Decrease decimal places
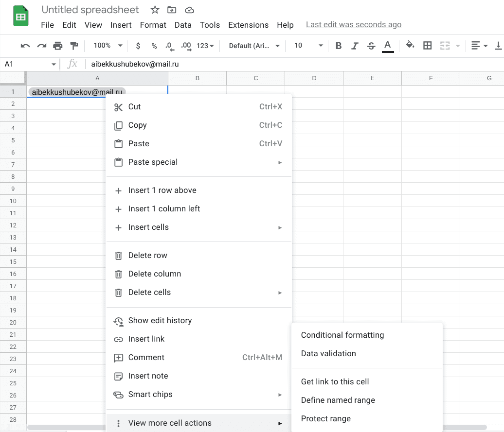The height and width of the screenshot is (432, 504). [170, 46]
